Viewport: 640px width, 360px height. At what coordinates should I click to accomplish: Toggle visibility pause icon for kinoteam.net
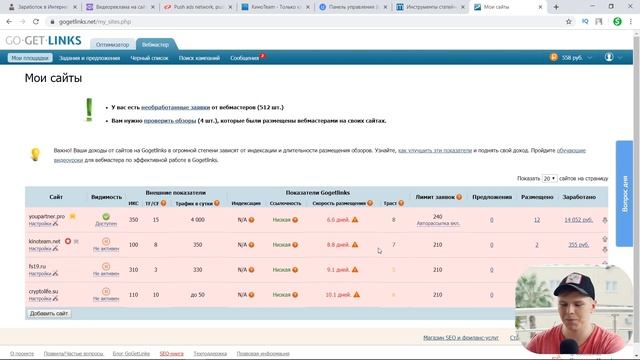pyautogui.click(x=106, y=242)
